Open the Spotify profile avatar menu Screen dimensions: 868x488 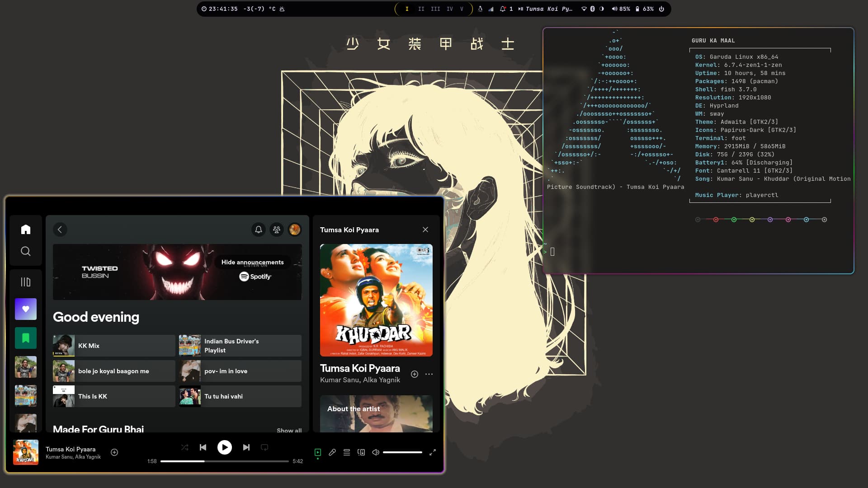tap(295, 230)
